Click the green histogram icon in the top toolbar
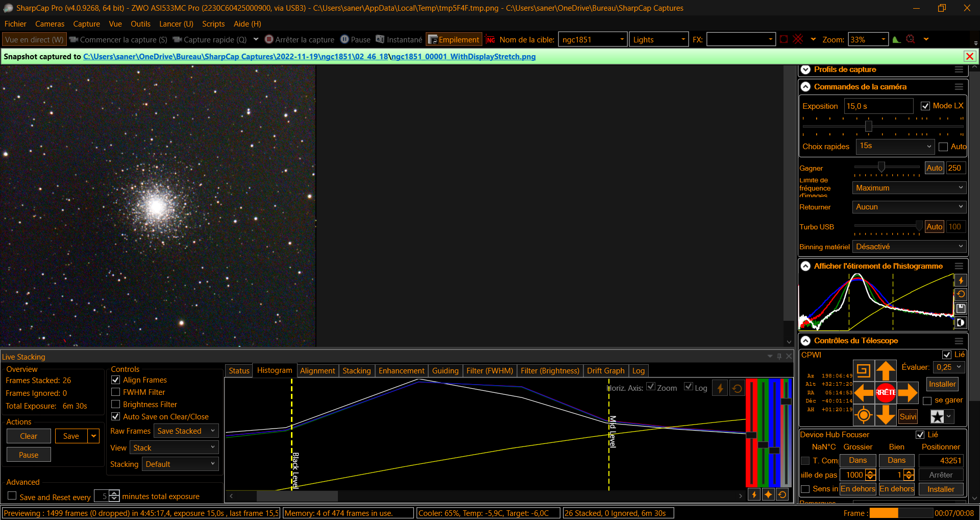The image size is (980, 520). coord(896,39)
